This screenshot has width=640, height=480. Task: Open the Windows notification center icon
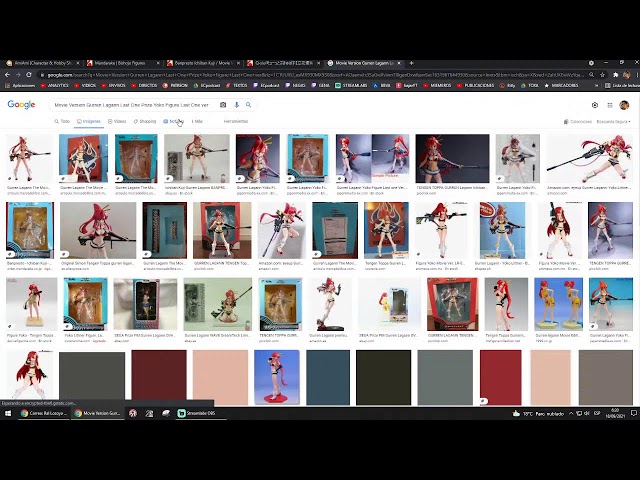click(634, 413)
